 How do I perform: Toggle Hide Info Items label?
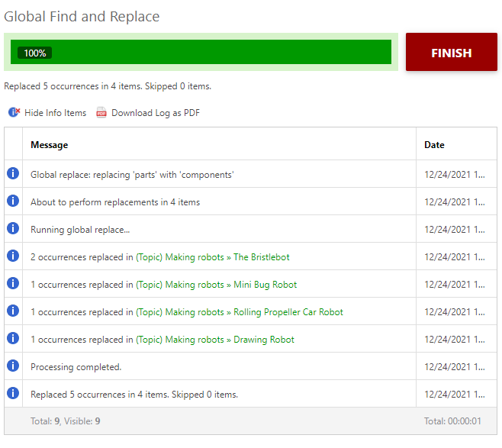(x=56, y=113)
